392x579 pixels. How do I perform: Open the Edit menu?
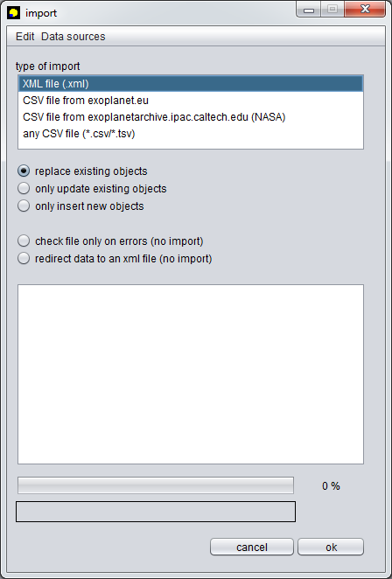pos(25,37)
